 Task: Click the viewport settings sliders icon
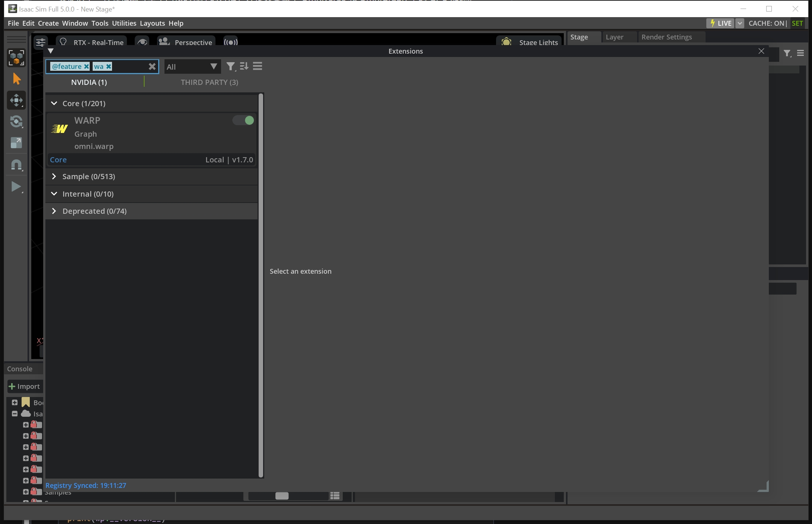(x=41, y=42)
